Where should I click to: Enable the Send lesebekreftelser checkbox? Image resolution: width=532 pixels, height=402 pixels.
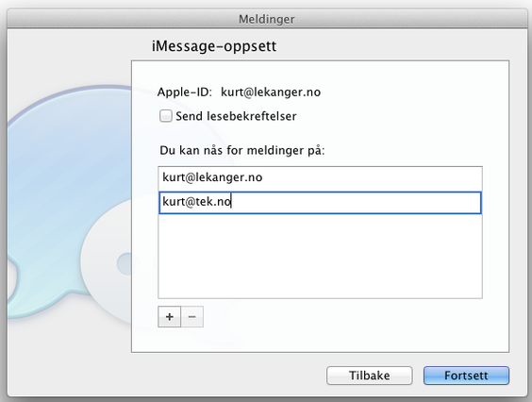pos(166,116)
